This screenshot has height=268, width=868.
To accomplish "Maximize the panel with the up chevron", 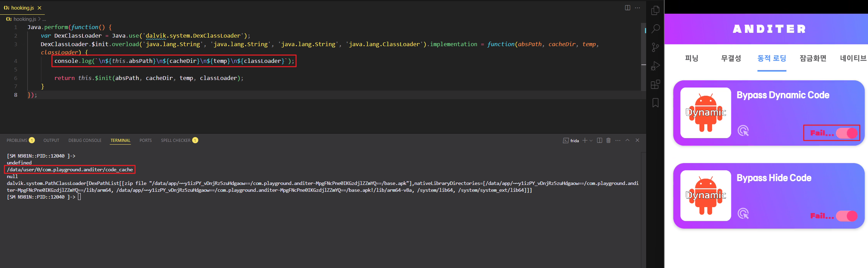I will point(627,140).
